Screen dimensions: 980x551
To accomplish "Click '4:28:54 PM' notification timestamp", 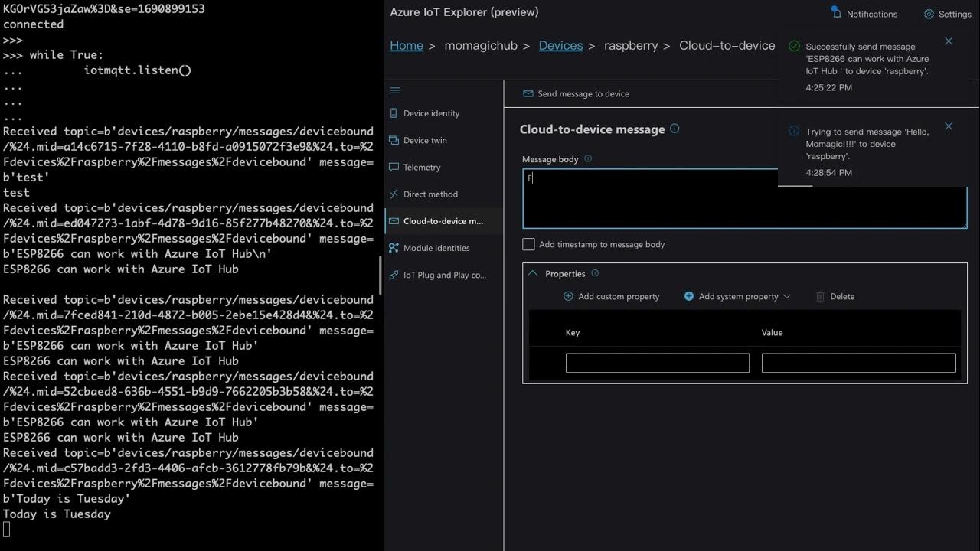I will pyautogui.click(x=829, y=172).
